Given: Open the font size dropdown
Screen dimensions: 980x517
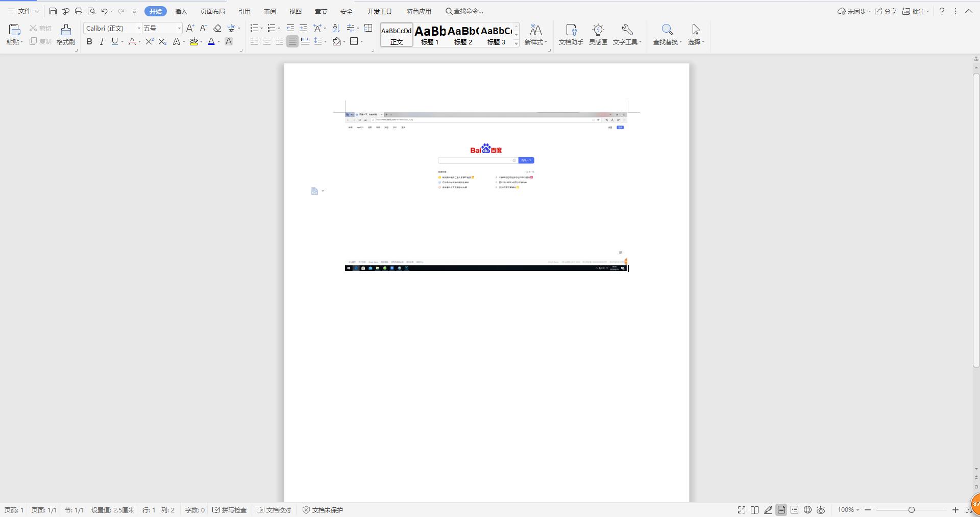Looking at the screenshot, I should 179,28.
